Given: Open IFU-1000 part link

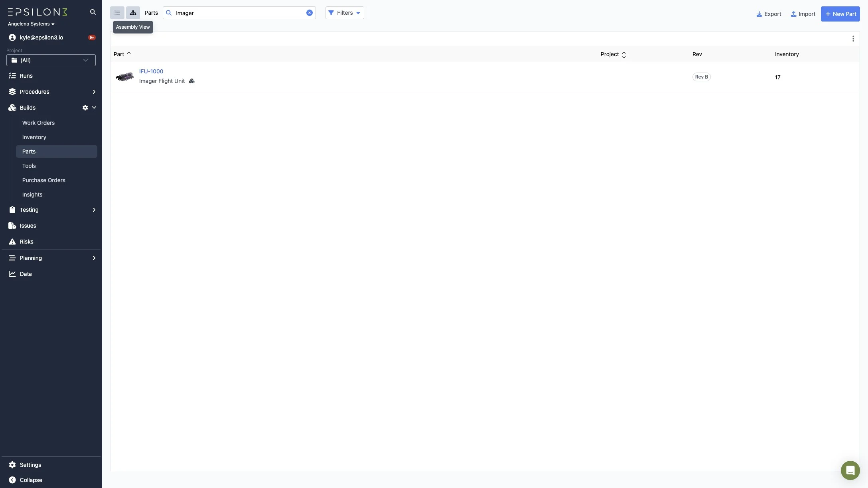Looking at the screenshot, I should 151,71.
